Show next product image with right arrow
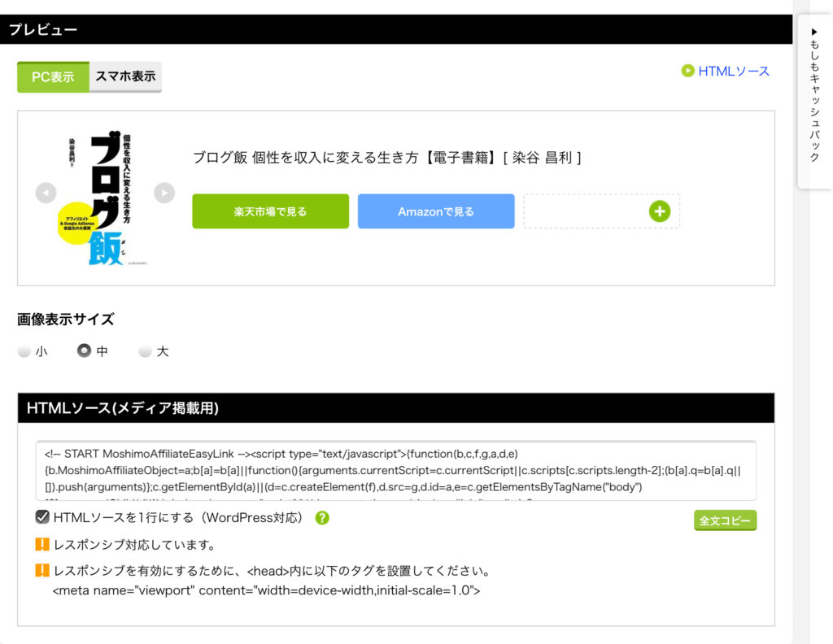 pos(164,193)
